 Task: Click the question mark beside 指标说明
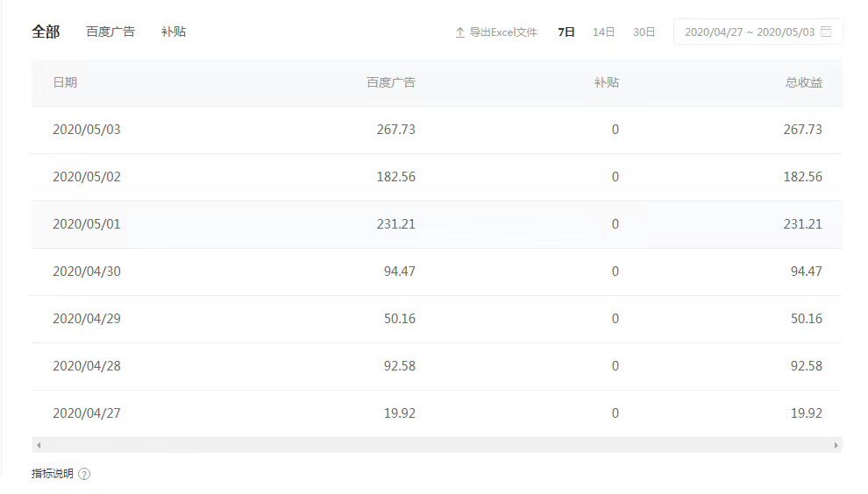[x=84, y=475]
